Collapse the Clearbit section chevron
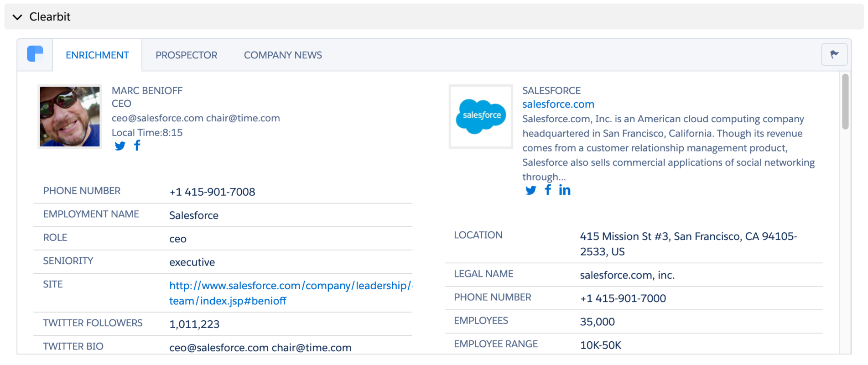 click(17, 17)
